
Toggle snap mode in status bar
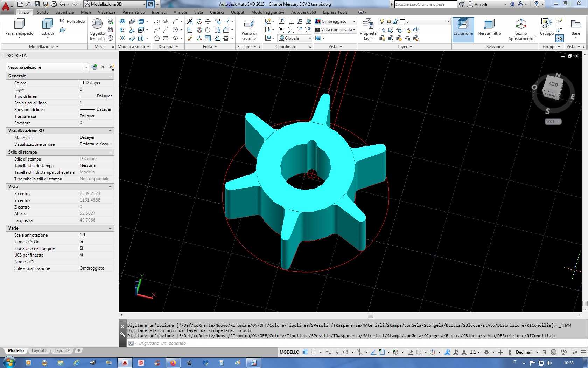click(x=314, y=352)
